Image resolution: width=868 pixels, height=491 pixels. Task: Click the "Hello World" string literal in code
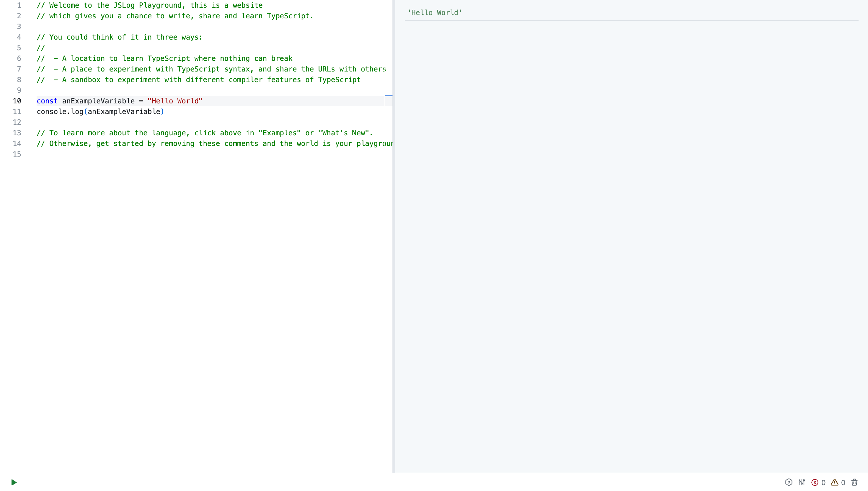tap(175, 101)
